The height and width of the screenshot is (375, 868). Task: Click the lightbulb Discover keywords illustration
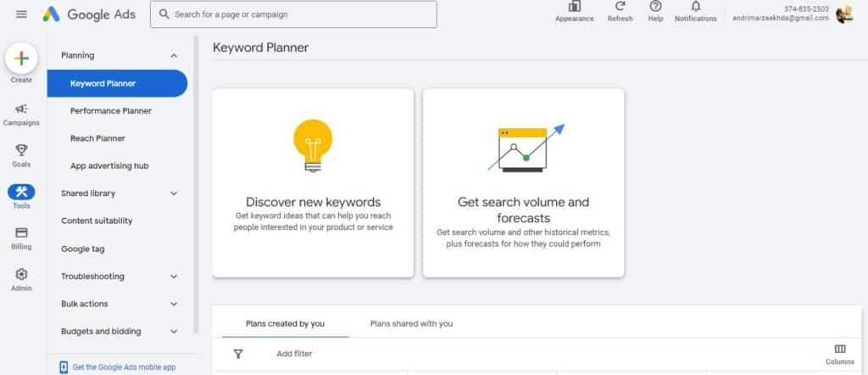pos(313,145)
